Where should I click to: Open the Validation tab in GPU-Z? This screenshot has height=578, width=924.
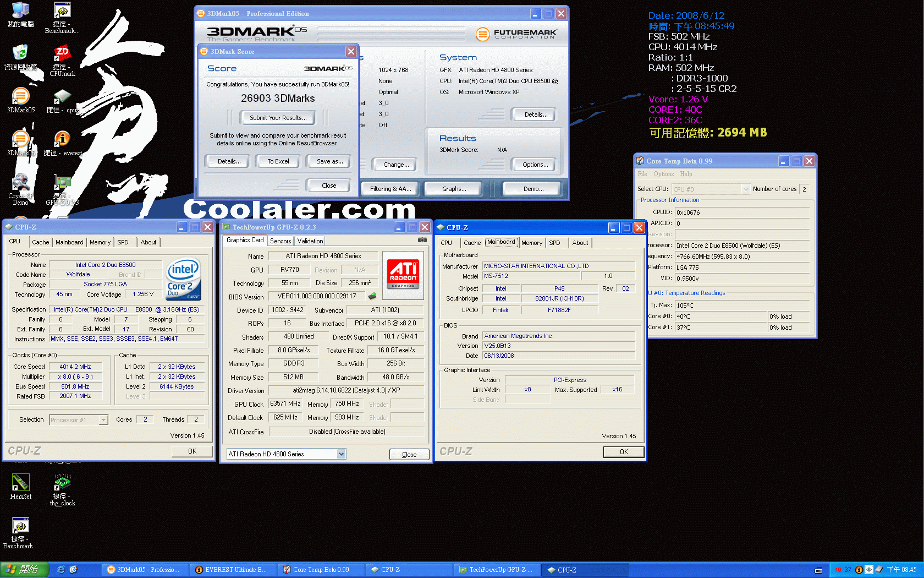310,241
